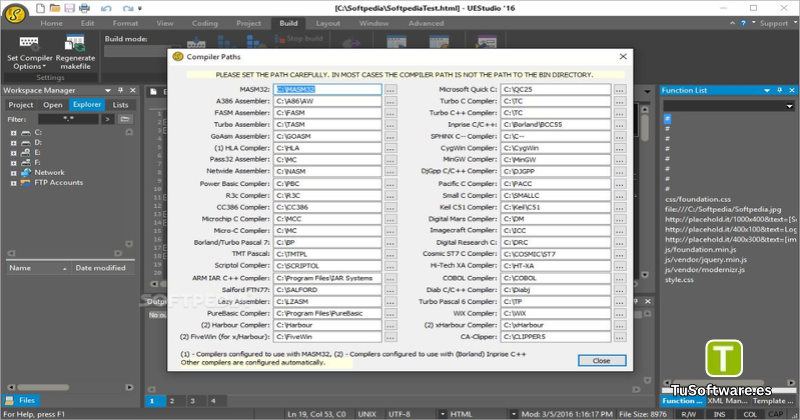Toggle INS insert mode in status bar

719,414
